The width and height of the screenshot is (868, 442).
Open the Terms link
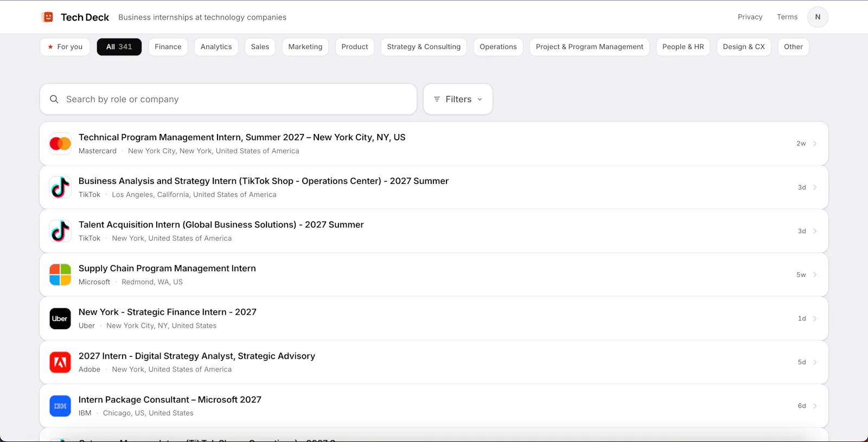(787, 17)
